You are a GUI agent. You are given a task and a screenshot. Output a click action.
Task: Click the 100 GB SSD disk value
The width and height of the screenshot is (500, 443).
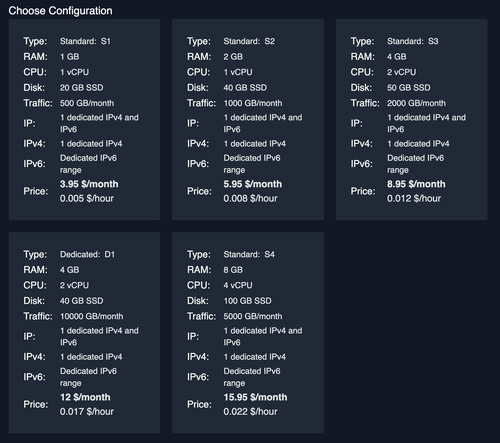247,301
